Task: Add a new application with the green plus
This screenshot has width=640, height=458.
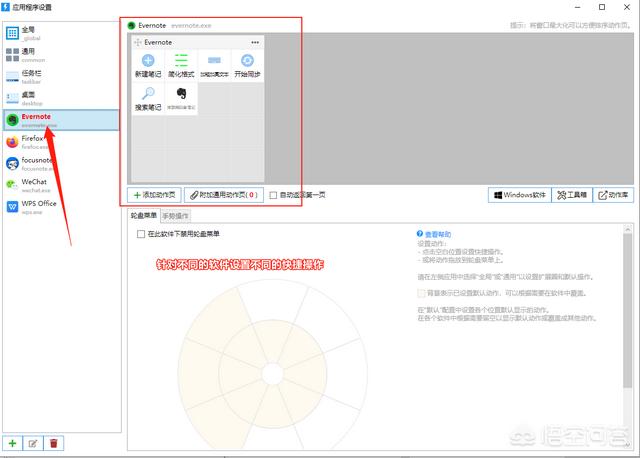Action: pyautogui.click(x=13, y=443)
